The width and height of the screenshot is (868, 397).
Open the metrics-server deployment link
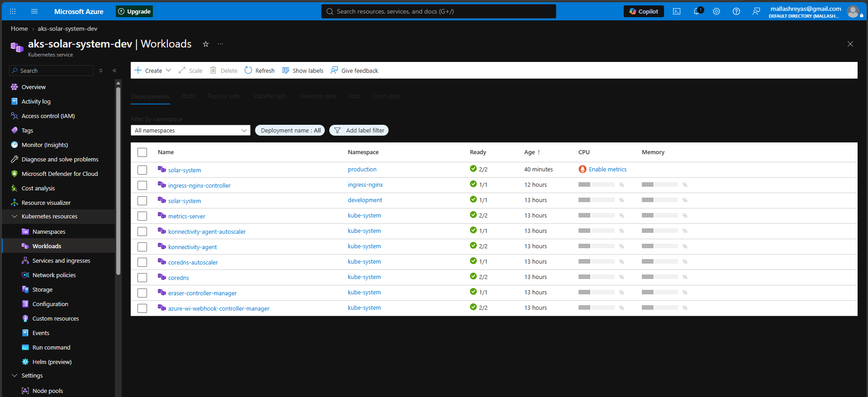(186, 216)
